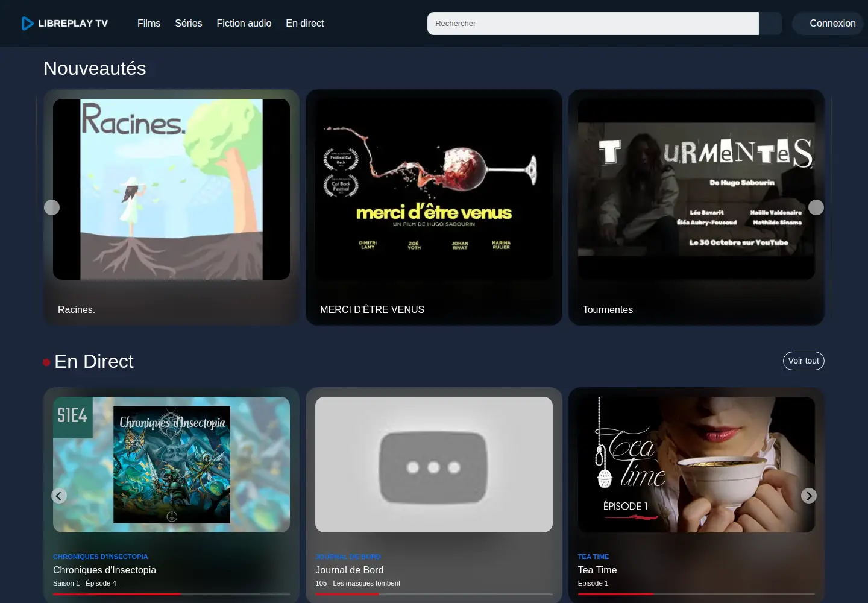Click "Saison 1 - Épisode 4" text

(84, 583)
